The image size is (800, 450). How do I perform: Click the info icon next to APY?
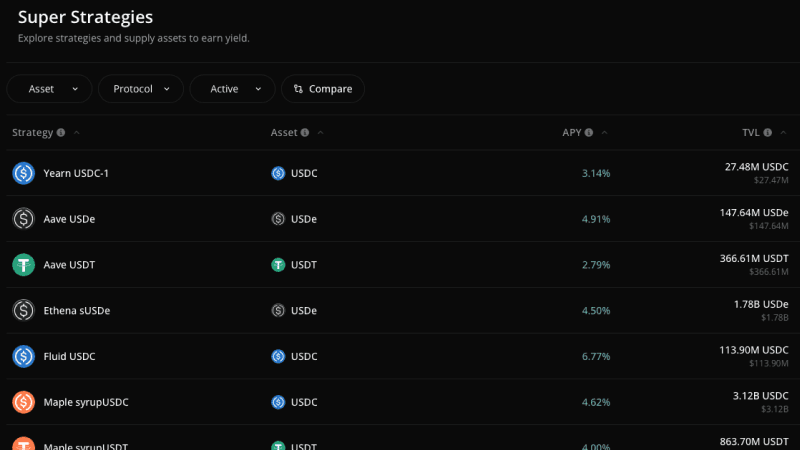pyautogui.click(x=589, y=133)
